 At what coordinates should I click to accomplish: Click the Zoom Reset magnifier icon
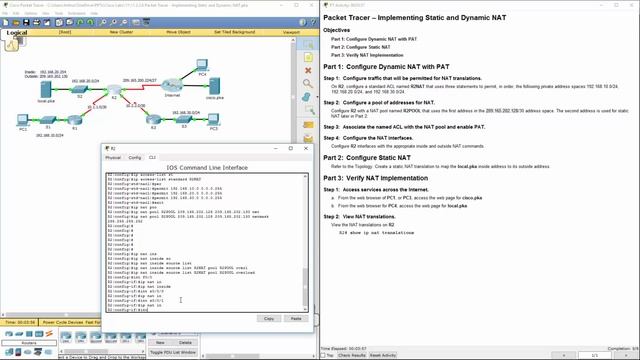(x=113, y=22)
